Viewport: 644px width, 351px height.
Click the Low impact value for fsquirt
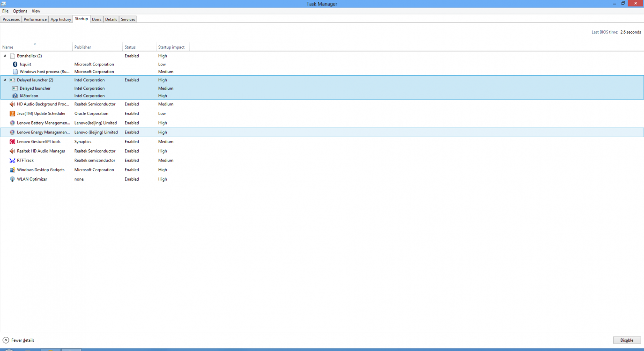[162, 64]
